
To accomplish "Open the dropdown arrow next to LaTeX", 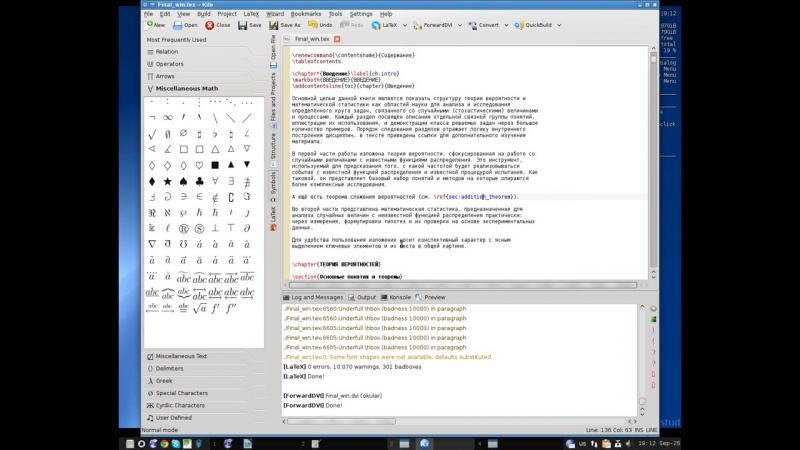I will point(403,25).
